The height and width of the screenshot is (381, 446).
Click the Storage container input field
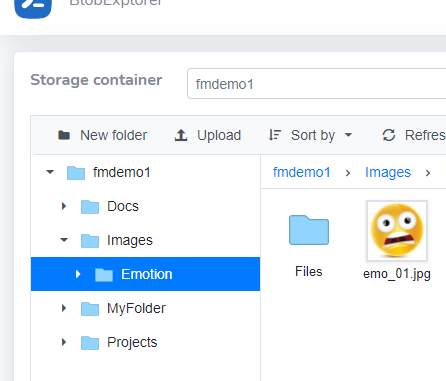click(x=317, y=84)
